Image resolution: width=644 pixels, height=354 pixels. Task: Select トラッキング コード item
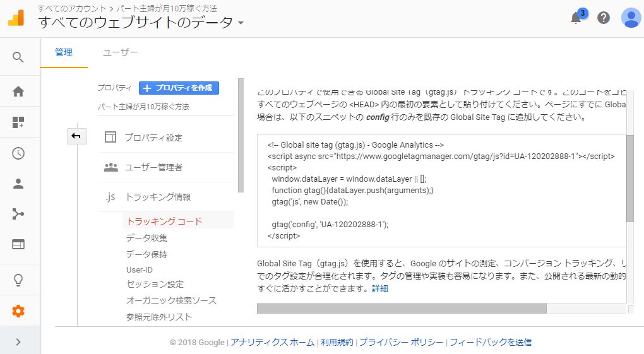pos(164,221)
